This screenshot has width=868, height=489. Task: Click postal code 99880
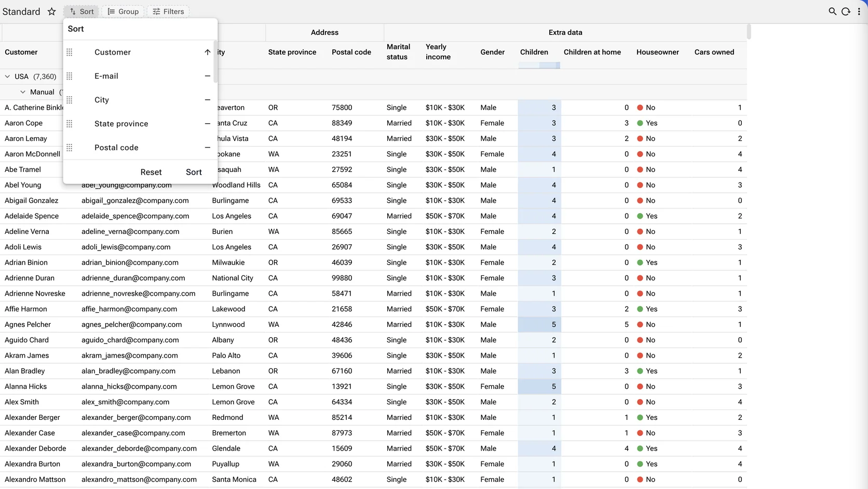pos(342,278)
